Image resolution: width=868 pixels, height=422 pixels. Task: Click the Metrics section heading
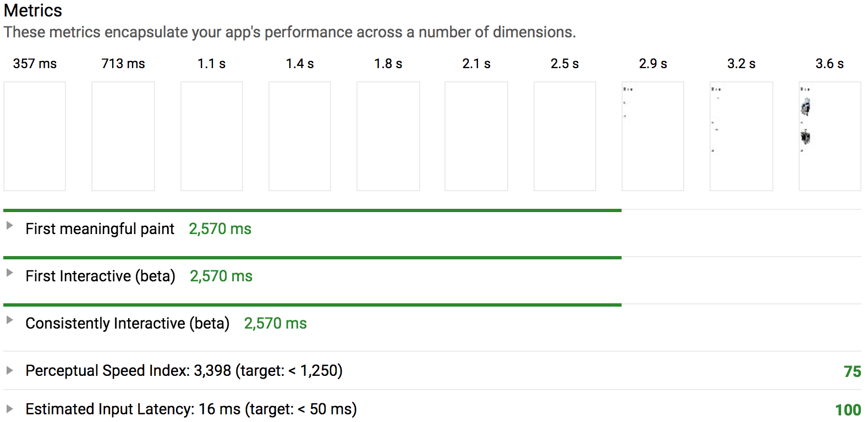point(33,10)
